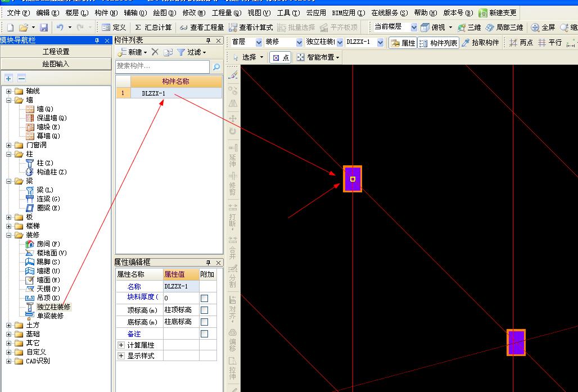Open the 过滤 filter dropdown
Viewport: 578px width, 392px height.
point(191,52)
